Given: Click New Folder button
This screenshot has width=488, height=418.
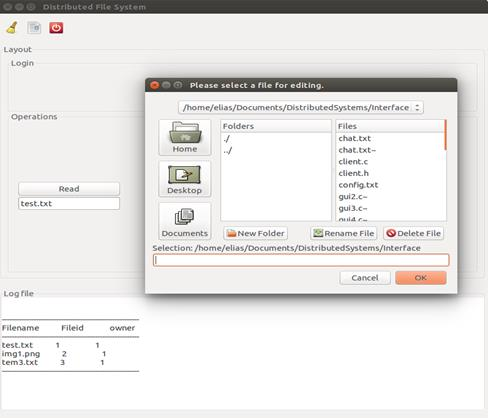Looking at the screenshot, I should [x=256, y=233].
